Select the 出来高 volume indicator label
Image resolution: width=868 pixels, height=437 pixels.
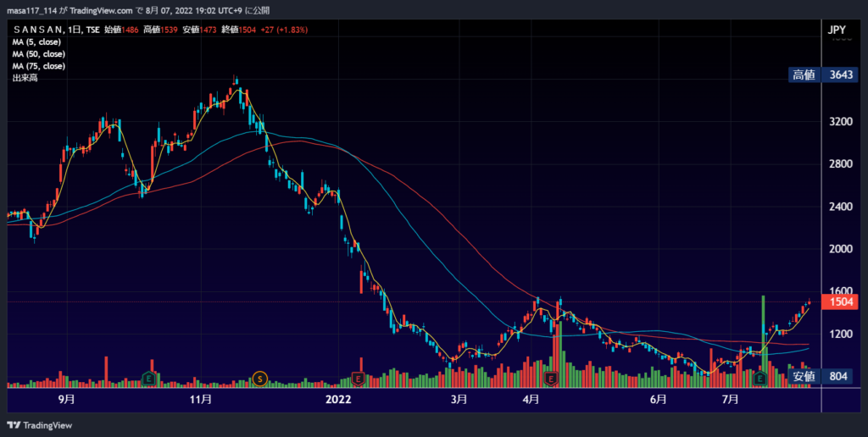tap(25, 78)
